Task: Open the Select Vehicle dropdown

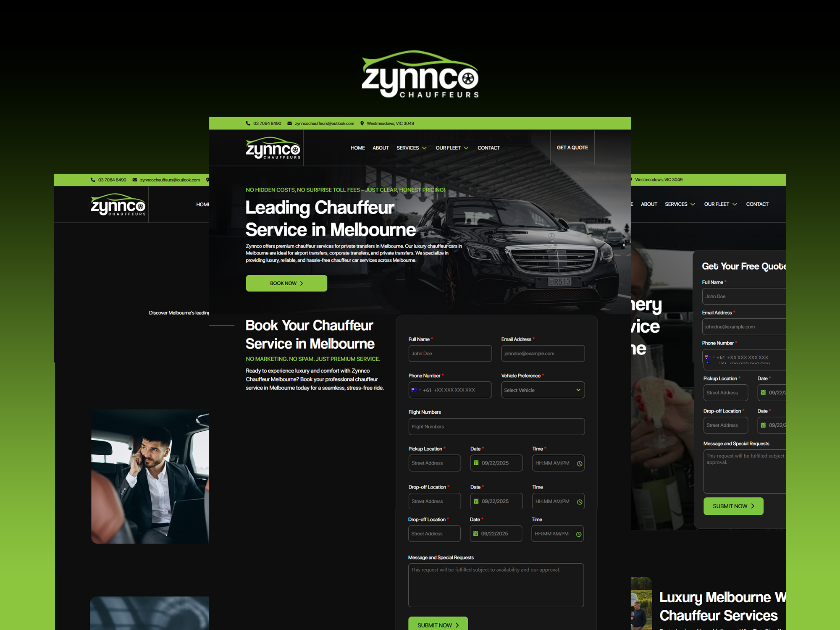Action: [x=543, y=390]
